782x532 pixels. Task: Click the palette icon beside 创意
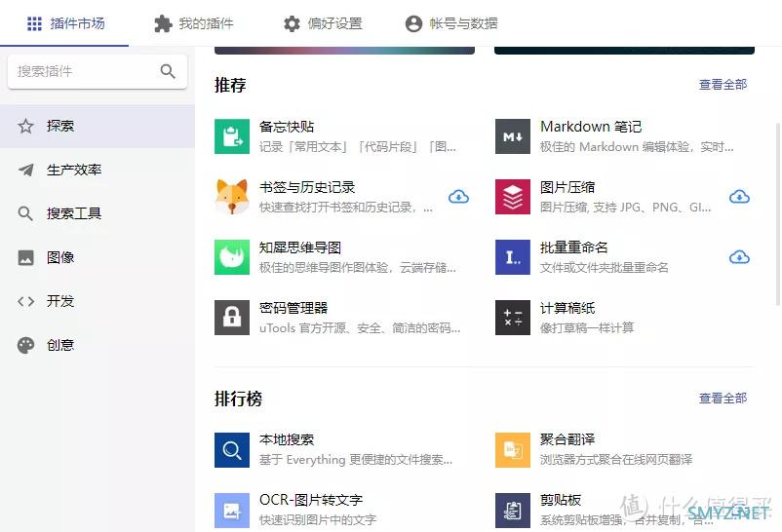25,345
